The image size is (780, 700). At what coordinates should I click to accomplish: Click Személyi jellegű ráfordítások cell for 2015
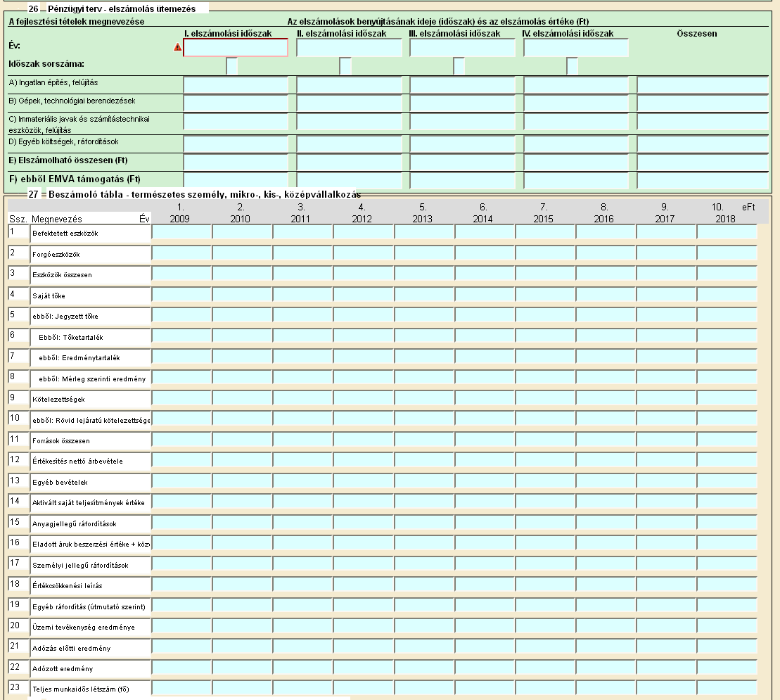tap(546, 564)
